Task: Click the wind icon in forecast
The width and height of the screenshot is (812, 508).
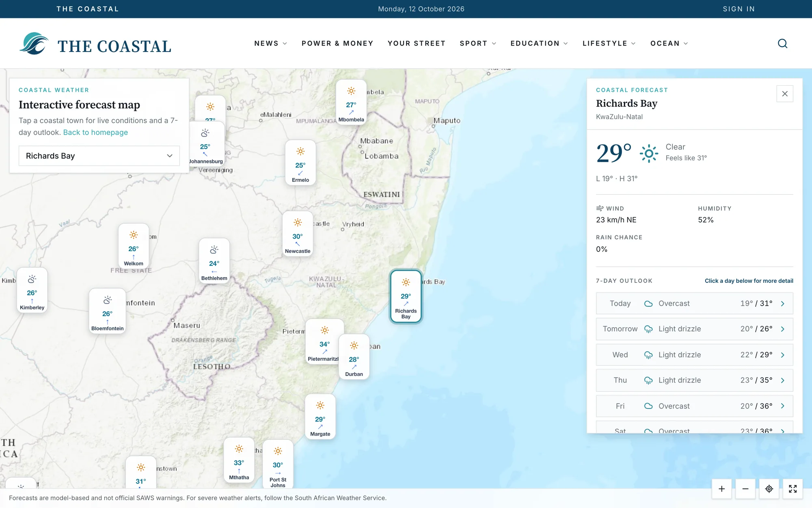Action: tap(600, 208)
